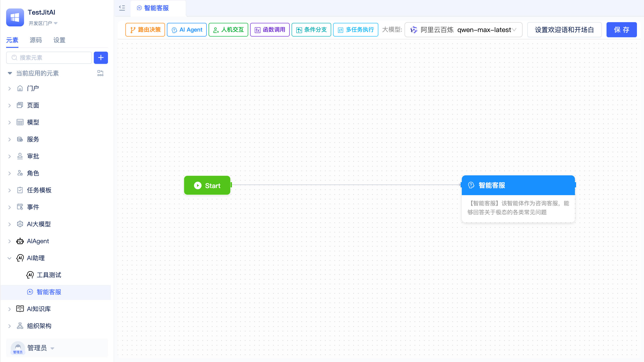Image resolution: width=644 pixels, height=362 pixels.
Task: Click the 门户 home icon
Action: (20, 88)
